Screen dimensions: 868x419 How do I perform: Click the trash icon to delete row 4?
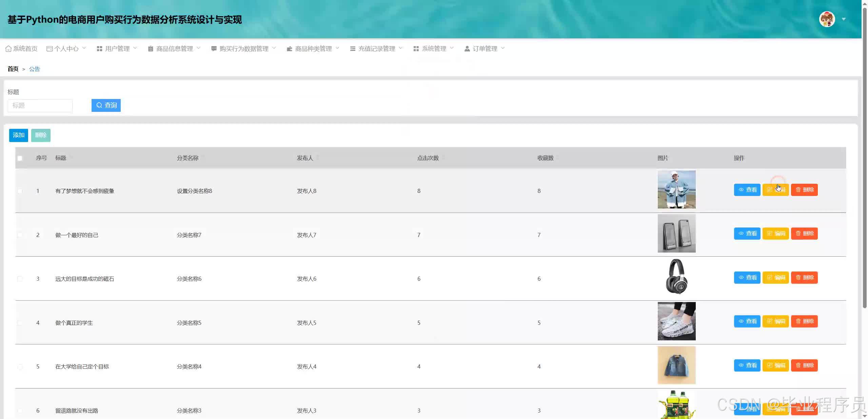pos(798,321)
